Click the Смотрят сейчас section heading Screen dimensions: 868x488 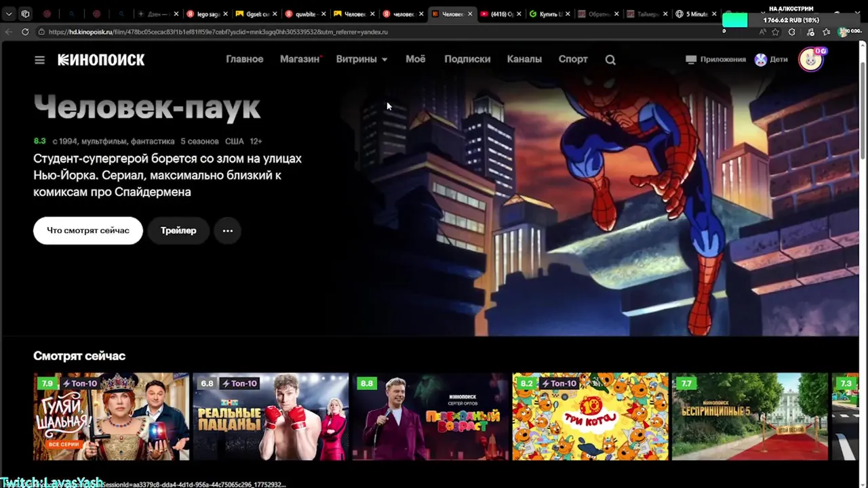click(x=79, y=356)
